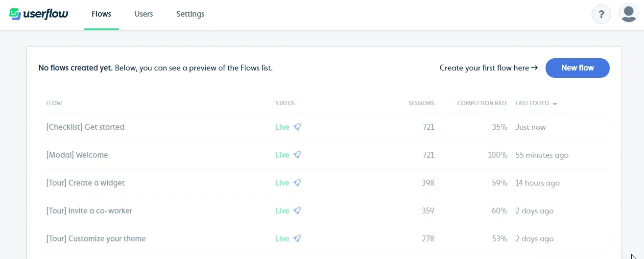Select the Flows tab

(101, 14)
